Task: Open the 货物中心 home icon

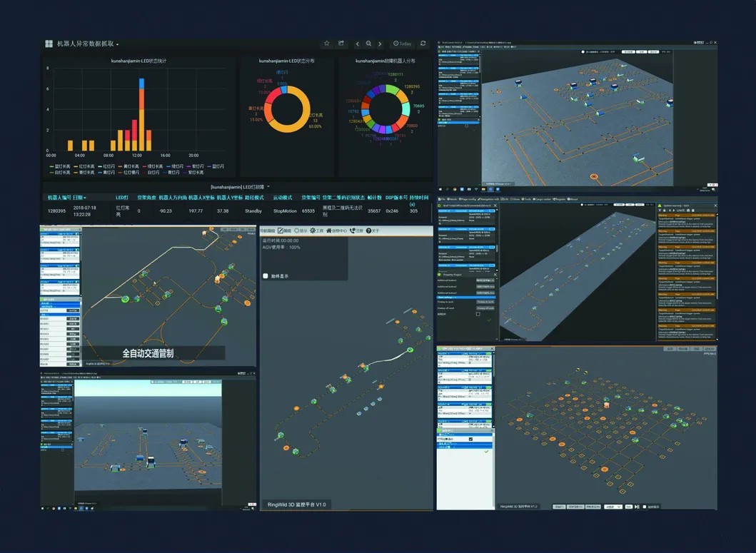Action: click(x=329, y=231)
